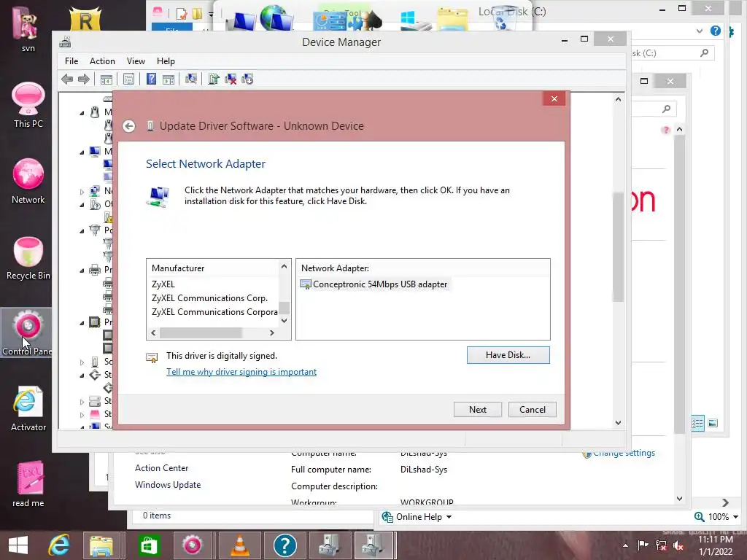Click the Change settings link in System window
This screenshot has height=560, width=747.
(624, 453)
